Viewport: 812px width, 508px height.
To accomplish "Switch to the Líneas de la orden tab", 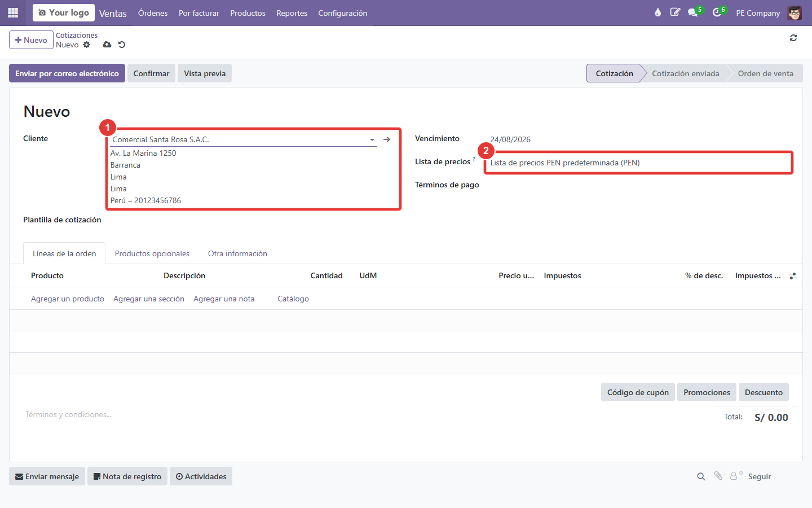I will point(64,253).
